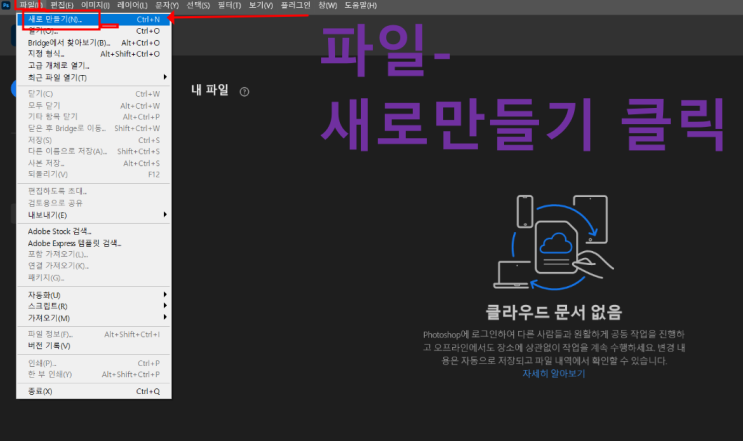This screenshot has height=441, width=743.
Task: Open the 보기(V) menu
Action: point(261,5)
